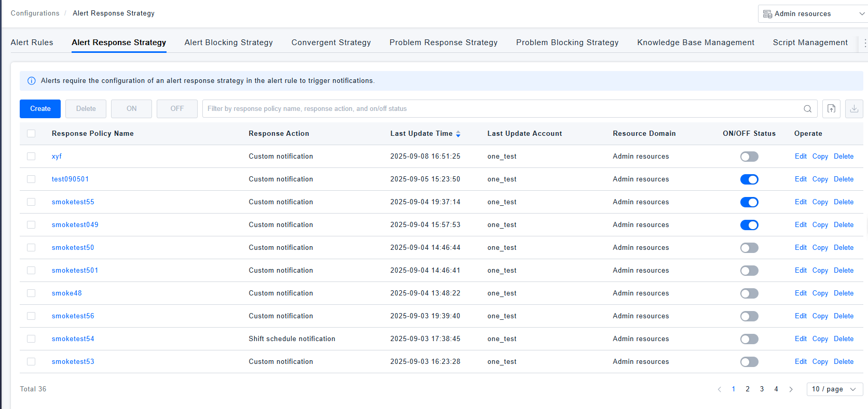Turn off the test090501 policy switch
868x409 pixels.
(x=749, y=179)
